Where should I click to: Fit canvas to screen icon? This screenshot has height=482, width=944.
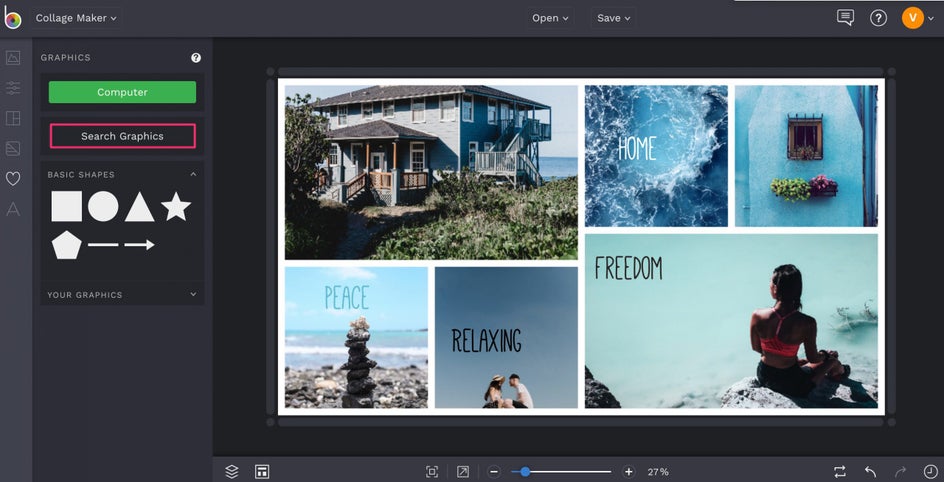click(432, 472)
